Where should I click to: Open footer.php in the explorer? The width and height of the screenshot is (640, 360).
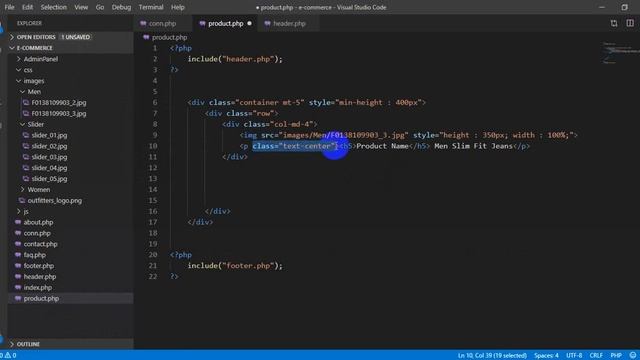click(39, 266)
